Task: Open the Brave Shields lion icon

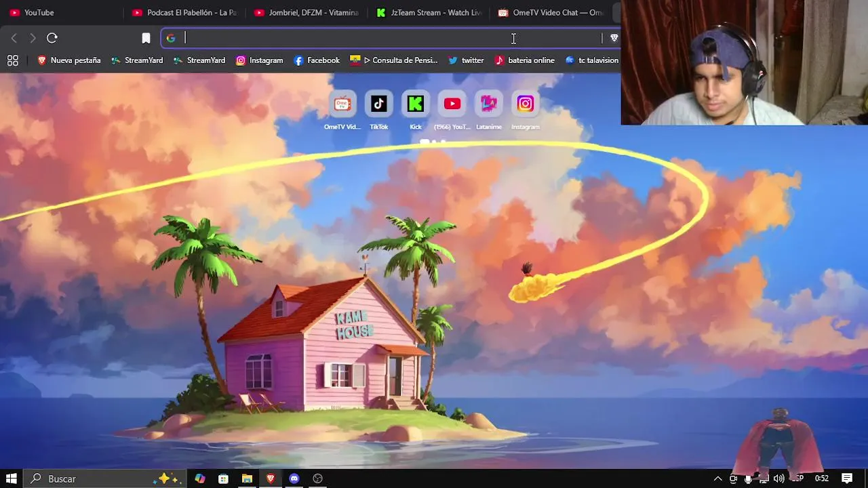Action: (614, 38)
